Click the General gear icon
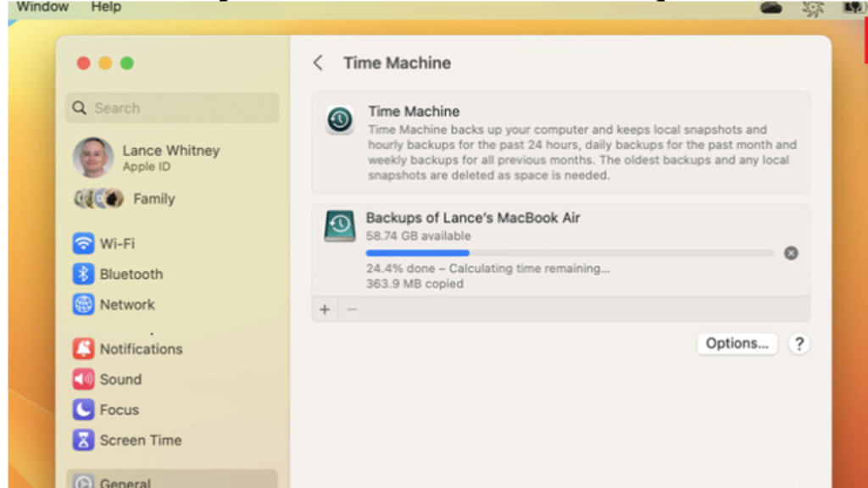The image size is (868, 488). coord(83,482)
